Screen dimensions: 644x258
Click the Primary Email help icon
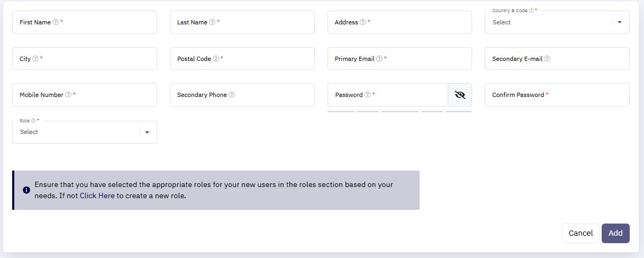[379, 59]
